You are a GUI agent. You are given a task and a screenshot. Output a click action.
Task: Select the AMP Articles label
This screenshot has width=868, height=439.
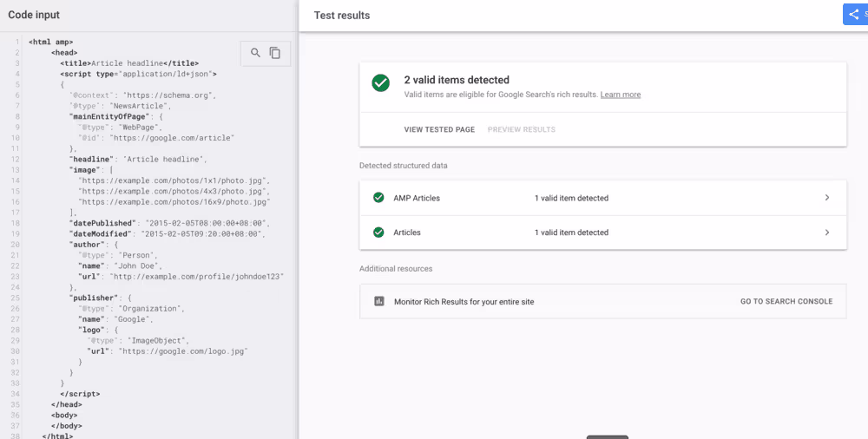(x=417, y=198)
